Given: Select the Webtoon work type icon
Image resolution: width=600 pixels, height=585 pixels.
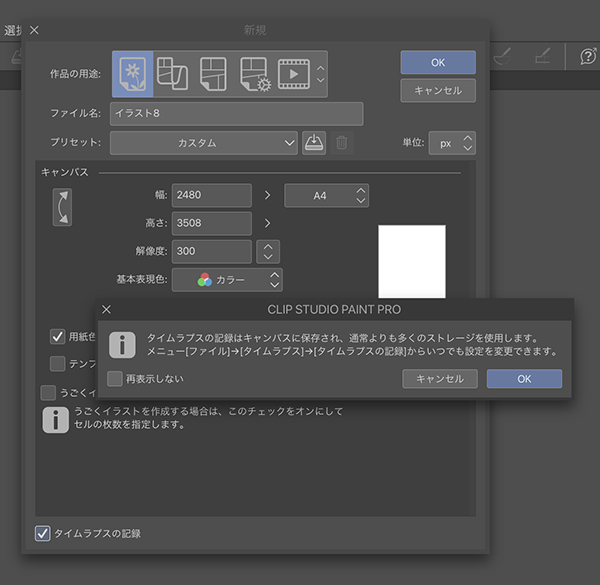Looking at the screenshot, I should pyautogui.click(x=173, y=74).
